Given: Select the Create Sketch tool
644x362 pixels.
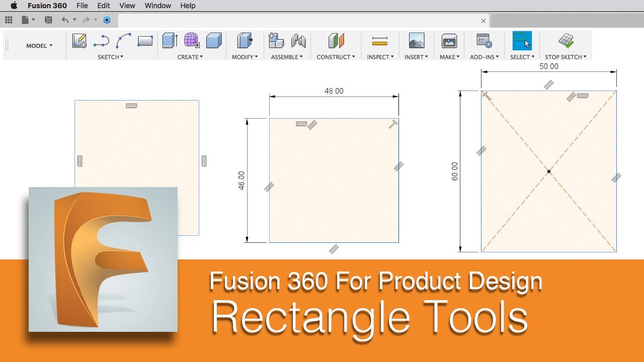Looking at the screenshot, I should point(79,41).
